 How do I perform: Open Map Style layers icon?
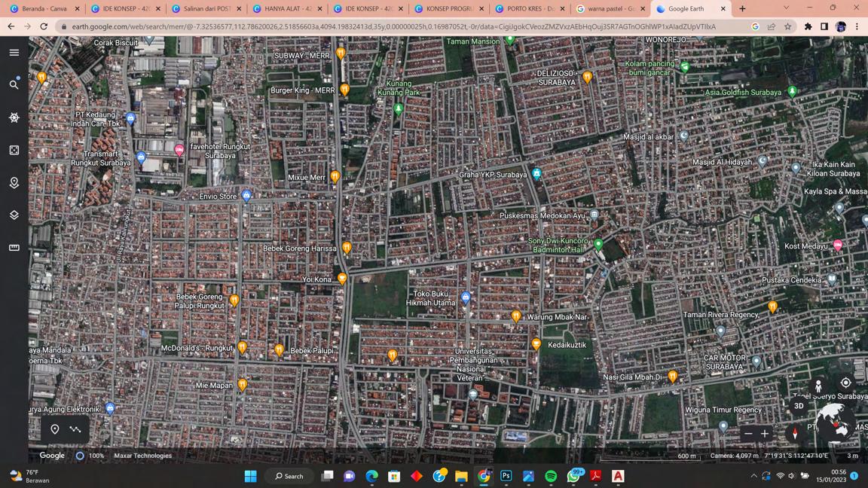click(x=14, y=215)
